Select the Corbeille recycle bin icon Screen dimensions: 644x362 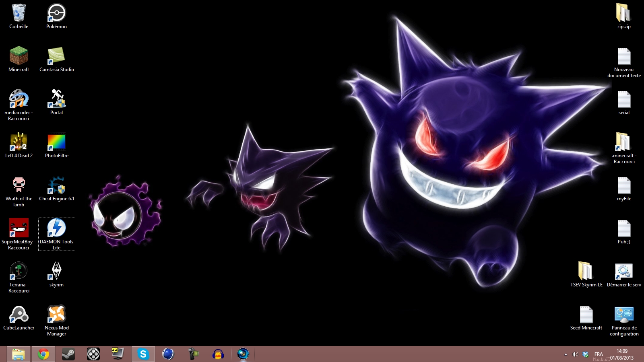pyautogui.click(x=19, y=16)
